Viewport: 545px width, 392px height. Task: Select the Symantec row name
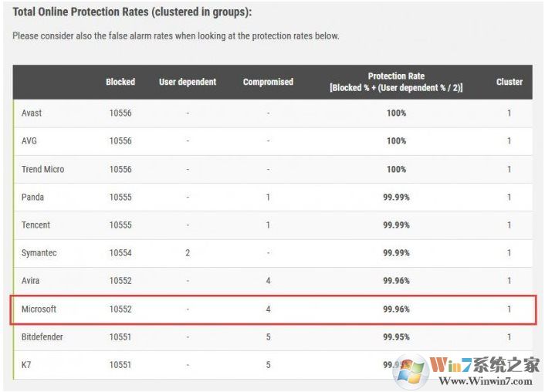click(x=39, y=253)
